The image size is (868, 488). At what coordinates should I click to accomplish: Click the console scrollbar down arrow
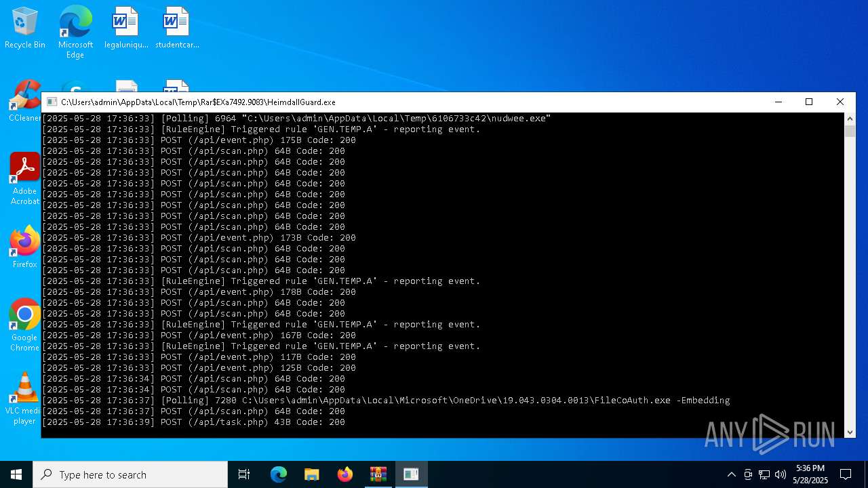tap(850, 432)
